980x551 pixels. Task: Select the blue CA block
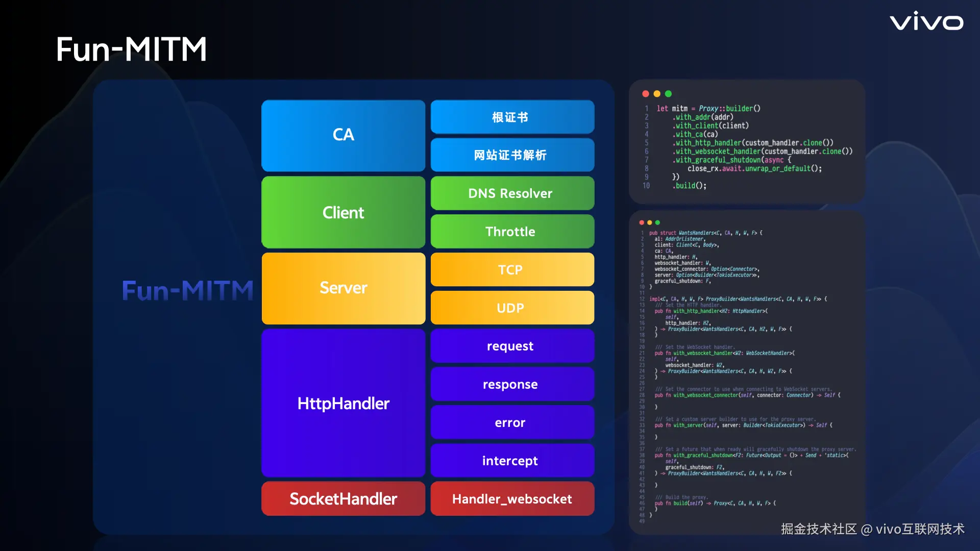343,135
